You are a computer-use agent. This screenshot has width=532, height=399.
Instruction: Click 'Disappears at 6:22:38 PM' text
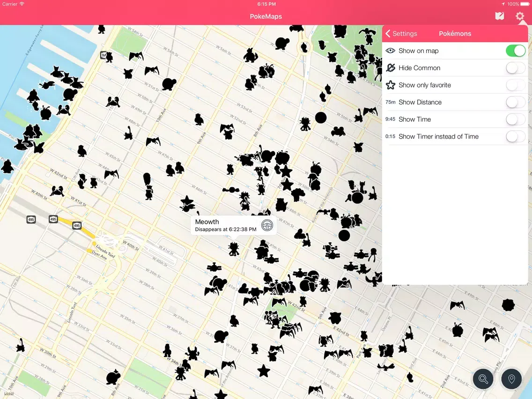226,229
